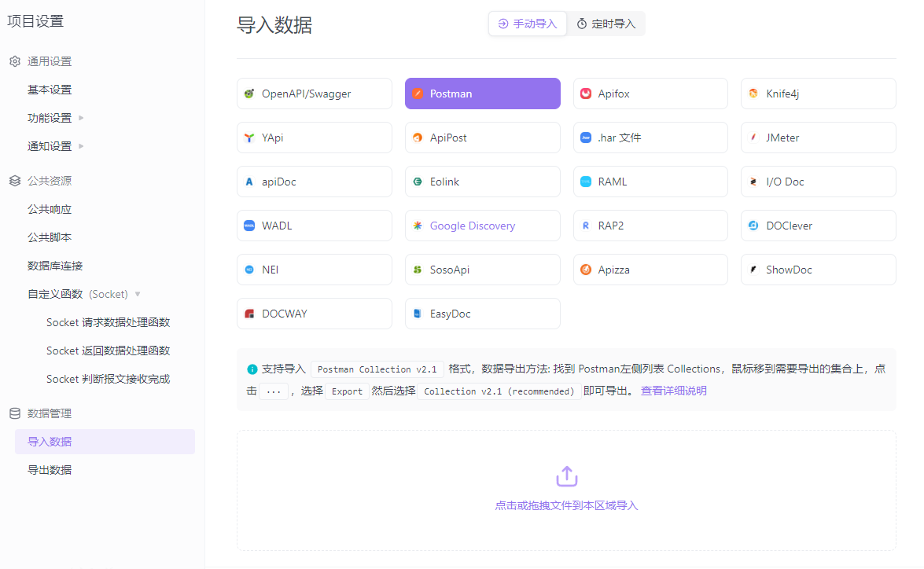This screenshot has height=569, width=924.
Task: Click the Google Discovery star icon
Action: click(418, 226)
